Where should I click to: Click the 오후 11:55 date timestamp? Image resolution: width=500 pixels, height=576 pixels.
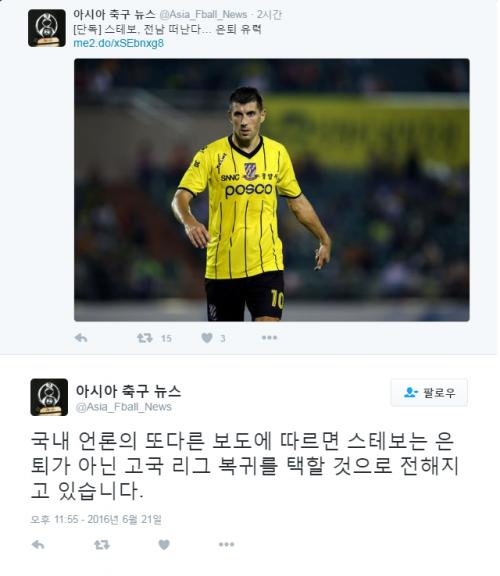pos(96,519)
